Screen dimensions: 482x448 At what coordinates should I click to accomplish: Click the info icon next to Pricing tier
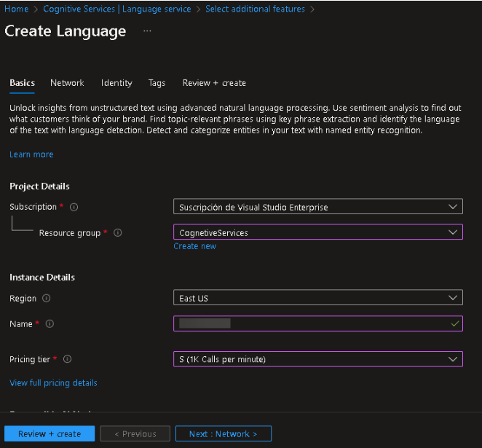(67, 360)
